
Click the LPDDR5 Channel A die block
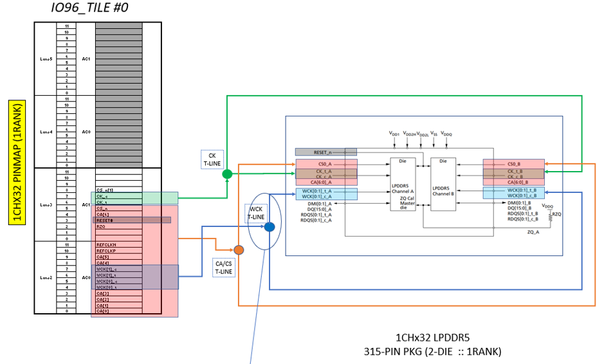click(x=403, y=184)
